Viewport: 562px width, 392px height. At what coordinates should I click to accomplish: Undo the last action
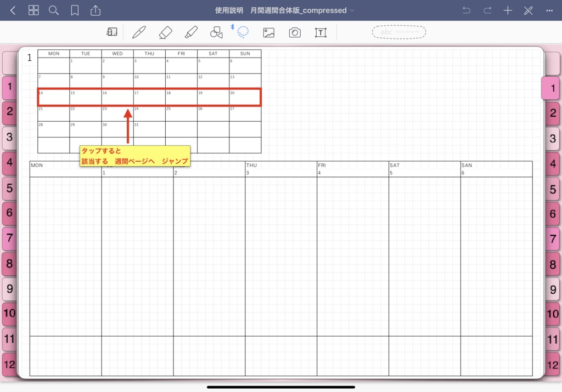(467, 10)
